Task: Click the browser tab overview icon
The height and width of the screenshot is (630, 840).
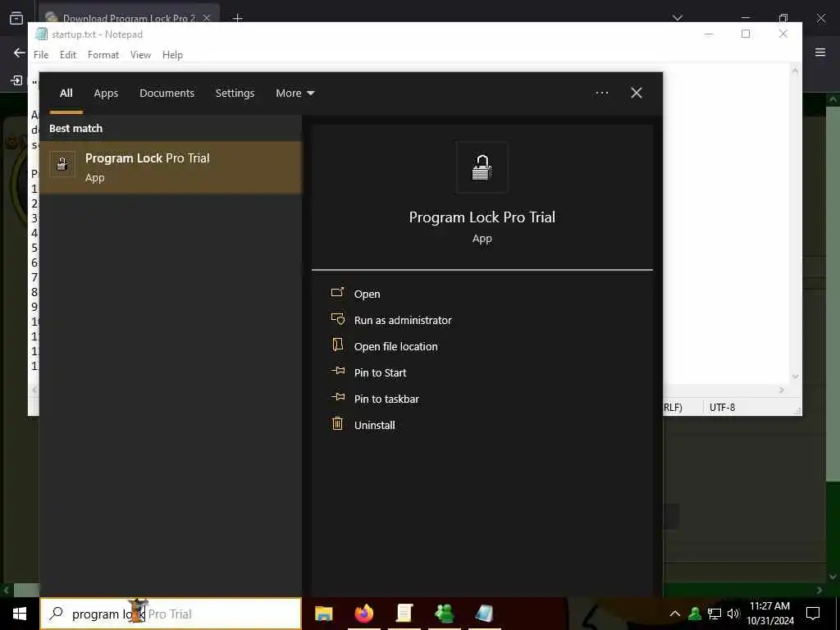Action: (16, 18)
